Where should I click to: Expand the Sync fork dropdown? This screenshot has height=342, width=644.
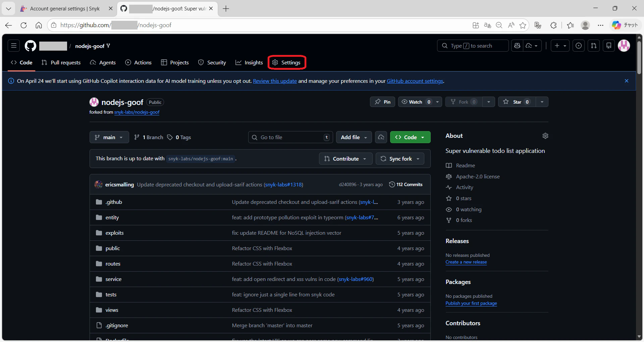coord(400,159)
